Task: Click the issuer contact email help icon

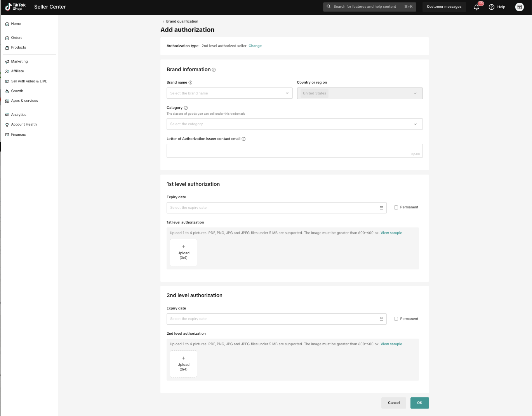Action: [243, 139]
